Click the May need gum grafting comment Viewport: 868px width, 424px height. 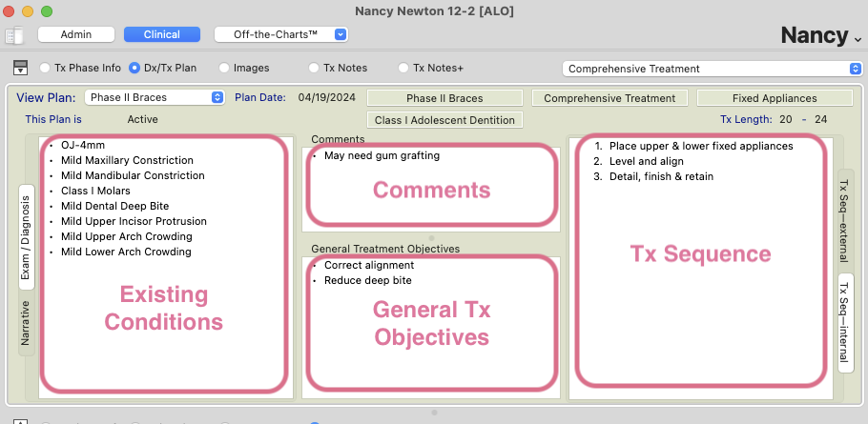382,156
